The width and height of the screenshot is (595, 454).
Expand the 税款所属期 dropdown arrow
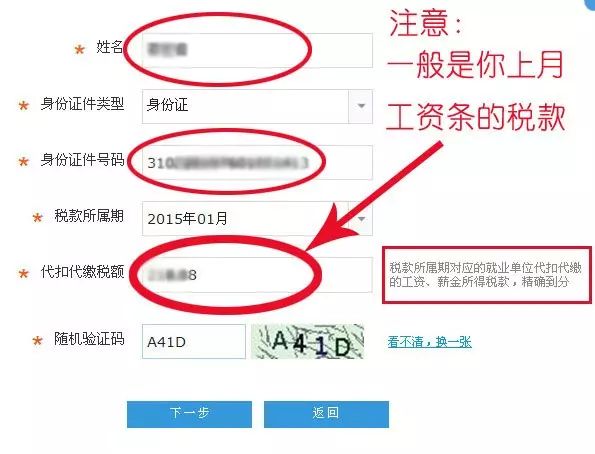(x=361, y=219)
